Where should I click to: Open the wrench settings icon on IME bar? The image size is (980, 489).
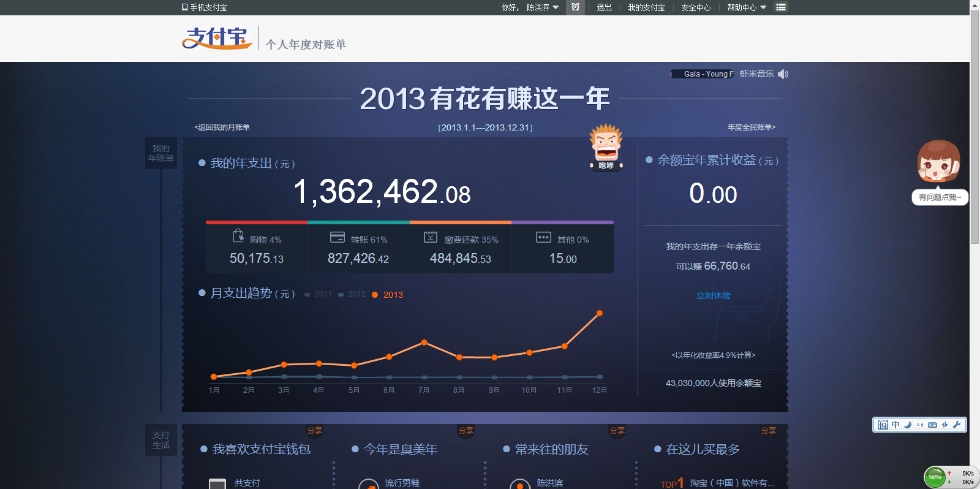(x=957, y=425)
